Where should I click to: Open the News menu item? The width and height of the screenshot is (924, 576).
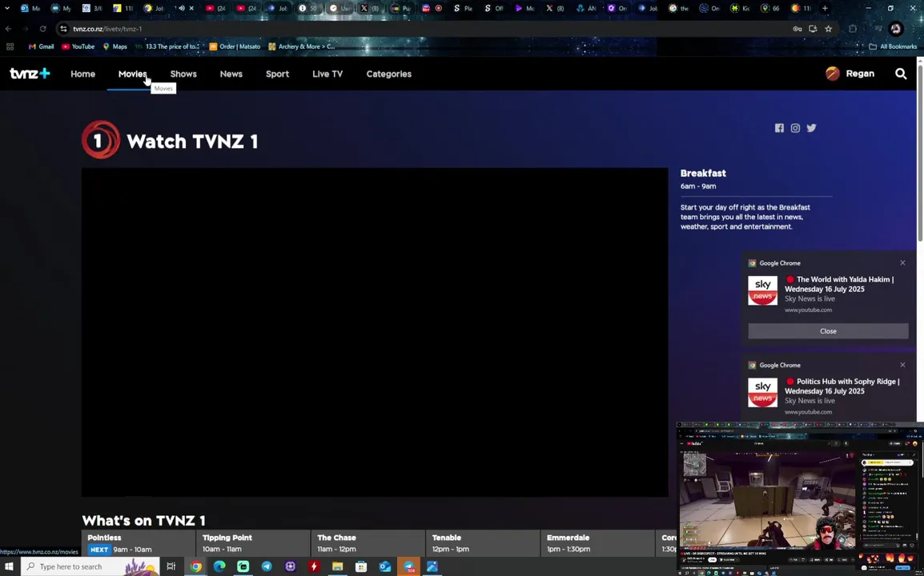click(x=231, y=74)
